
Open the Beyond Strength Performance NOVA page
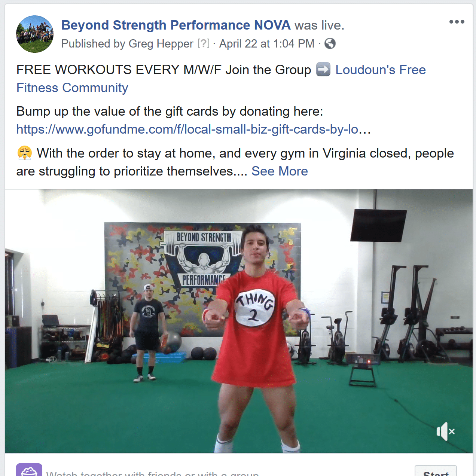pos(176,25)
